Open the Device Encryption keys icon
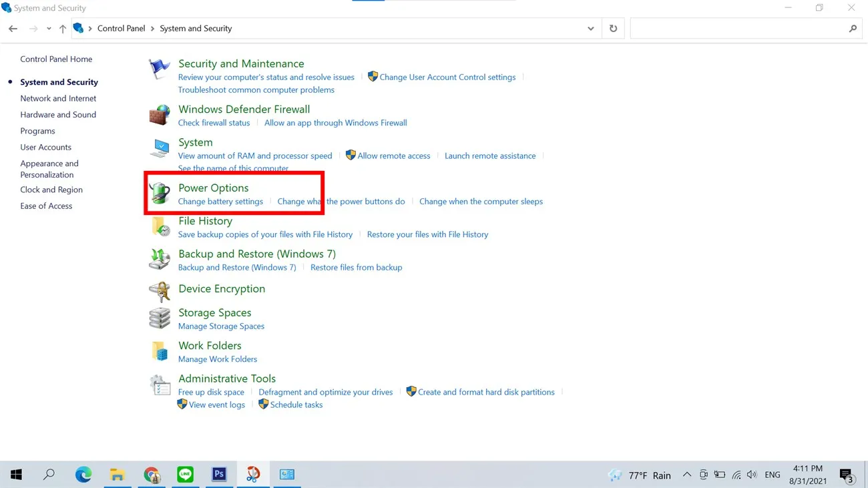868x488 pixels. [x=160, y=292]
